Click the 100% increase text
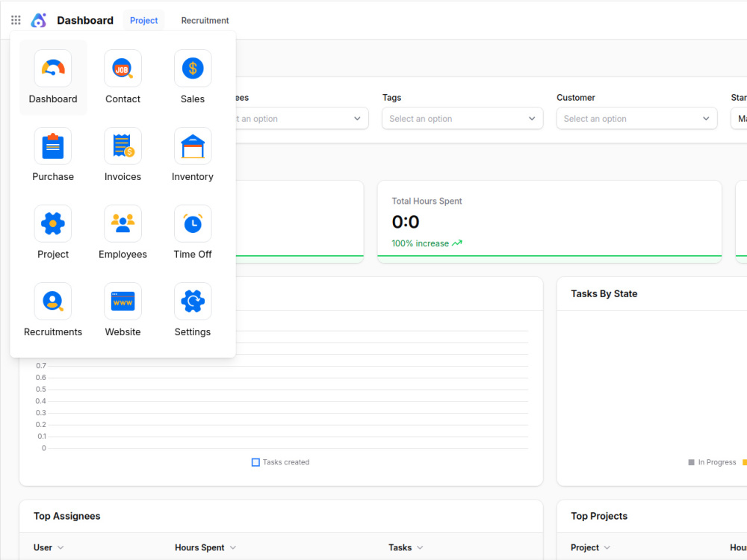The height and width of the screenshot is (560, 747). (x=420, y=243)
